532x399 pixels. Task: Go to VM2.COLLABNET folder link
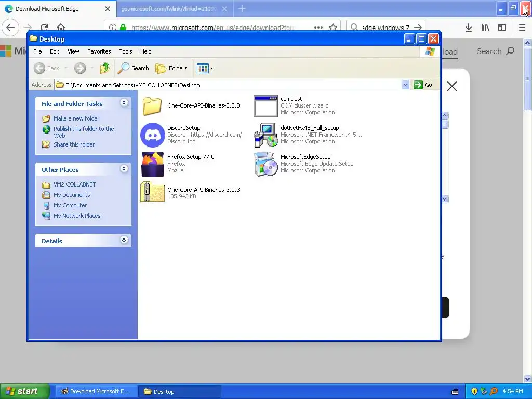coord(75,184)
